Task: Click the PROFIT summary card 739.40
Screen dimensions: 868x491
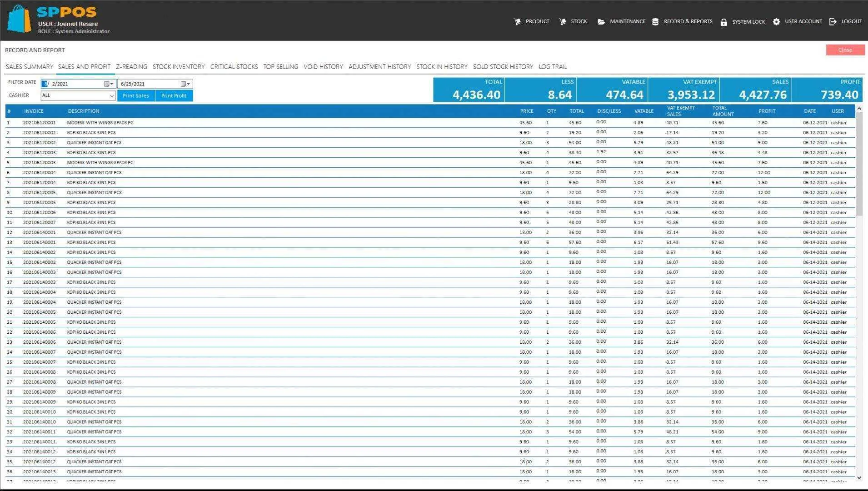Action: (827, 90)
